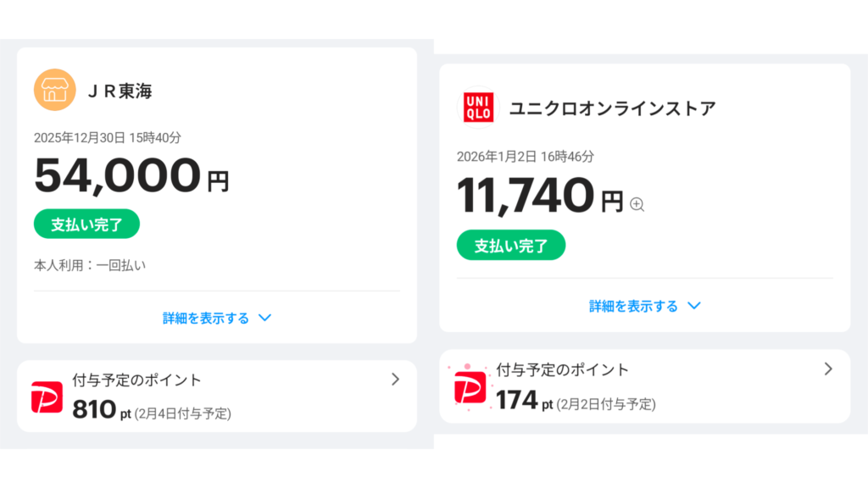Click the PayPay icon beside 810 pt
868x488 pixels.
tap(47, 397)
